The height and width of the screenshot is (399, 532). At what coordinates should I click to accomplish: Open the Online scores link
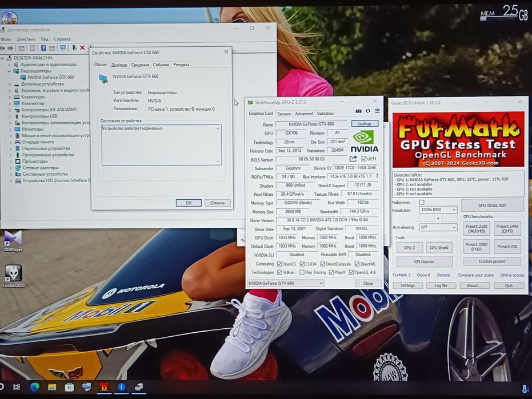tap(512, 275)
